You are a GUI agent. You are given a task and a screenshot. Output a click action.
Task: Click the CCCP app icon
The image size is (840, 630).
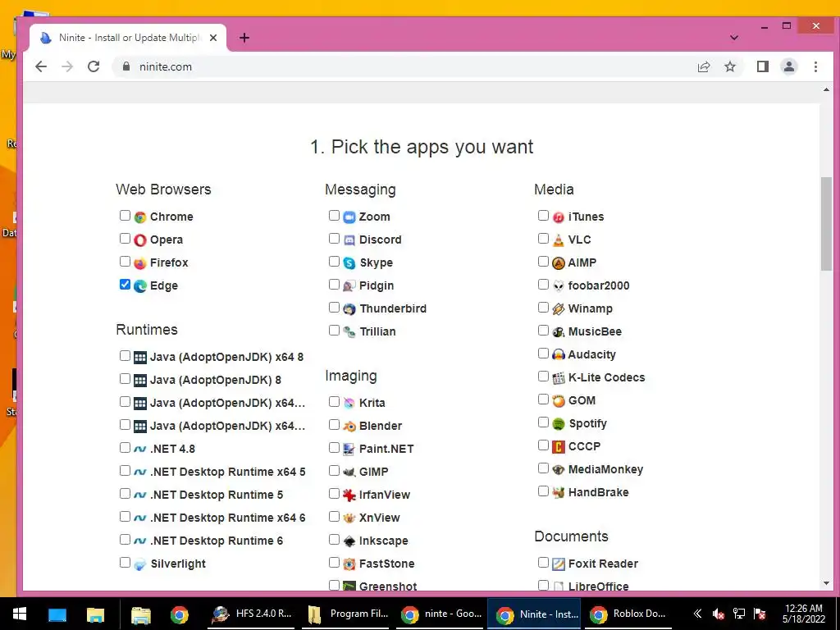558,447
